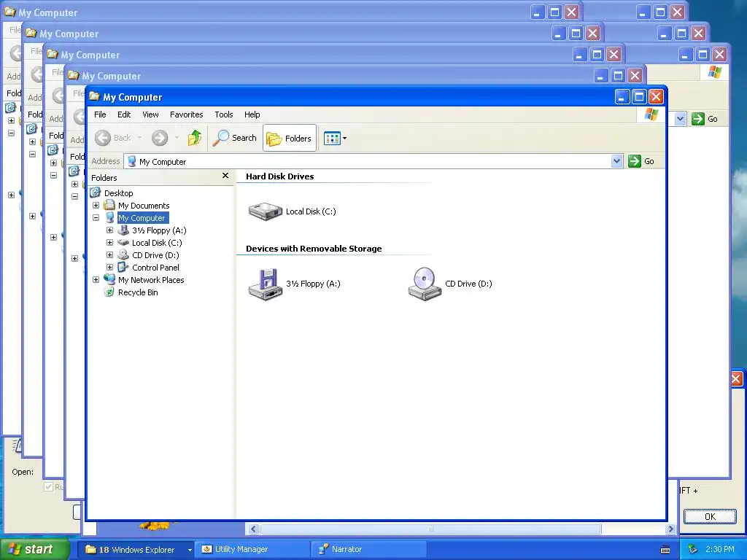Click Go button in the background window
This screenshot has width=747, height=560.
click(705, 119)
